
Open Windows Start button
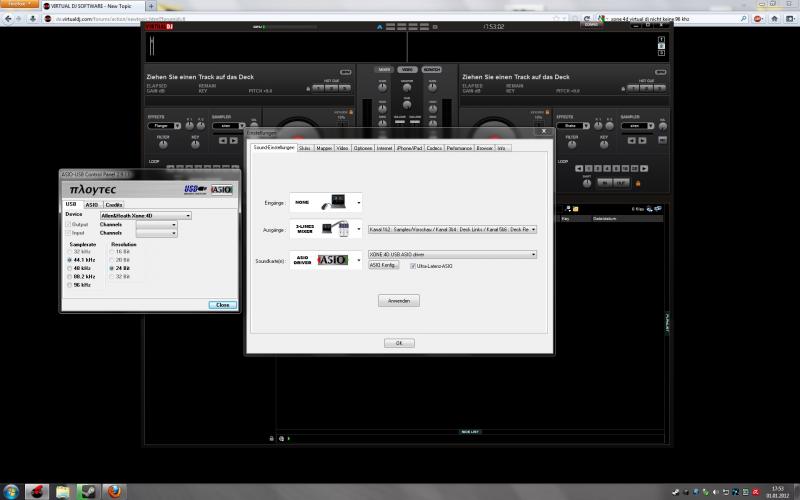[11, 492]
